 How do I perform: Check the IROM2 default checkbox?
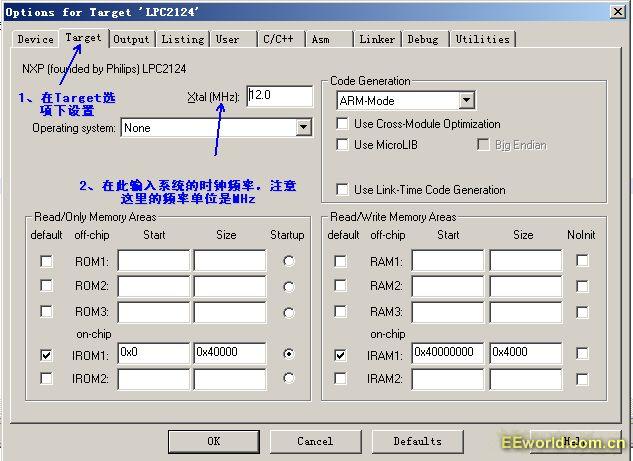(x=46, y=379)
